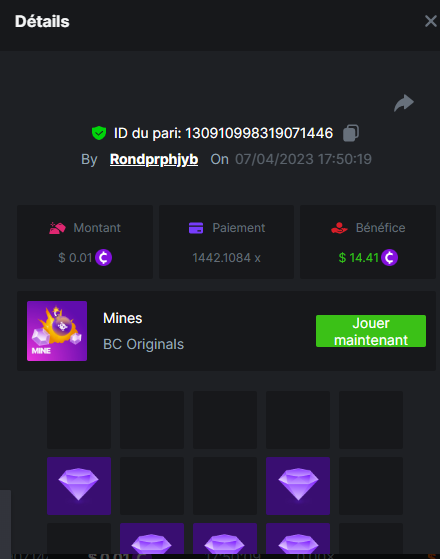Screen dimensions: 440x559
Task: Open the Mines game thumbnail
Action: (x=57, y=331)
